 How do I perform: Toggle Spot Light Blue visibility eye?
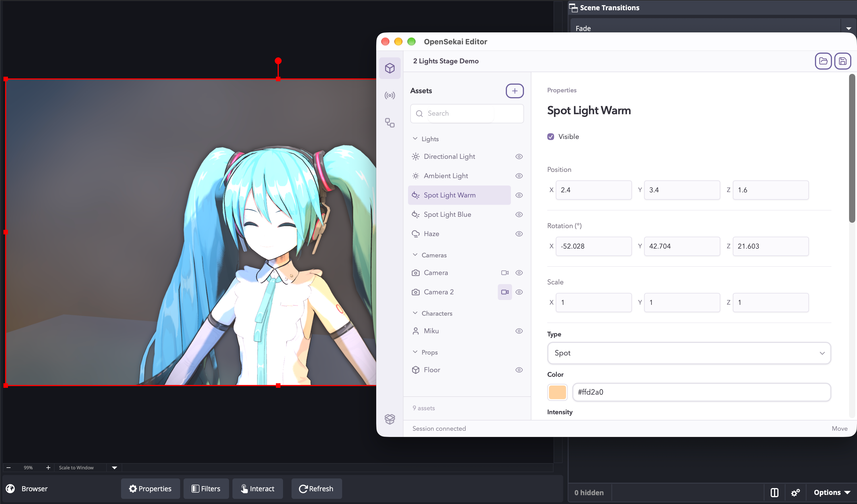tap(519, 214)
